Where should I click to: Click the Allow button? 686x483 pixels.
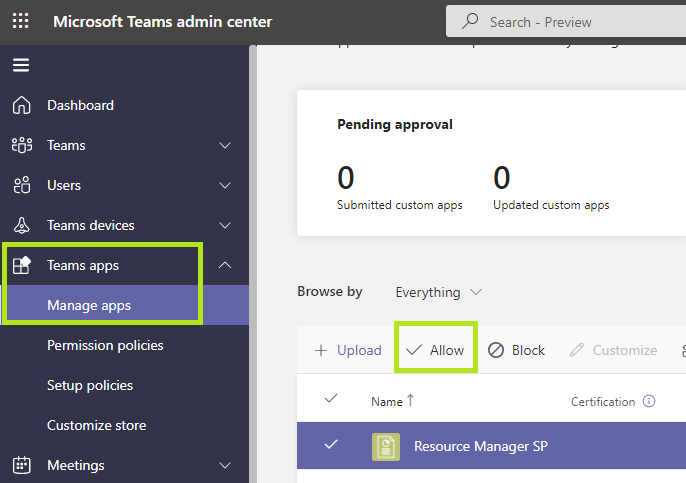(435, 350)
